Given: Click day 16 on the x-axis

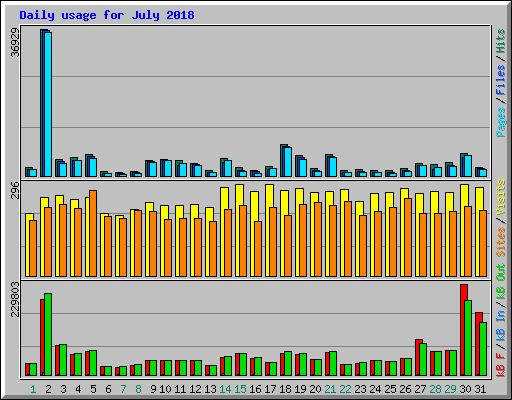Looking at the screenshot, I should (255, 389).
